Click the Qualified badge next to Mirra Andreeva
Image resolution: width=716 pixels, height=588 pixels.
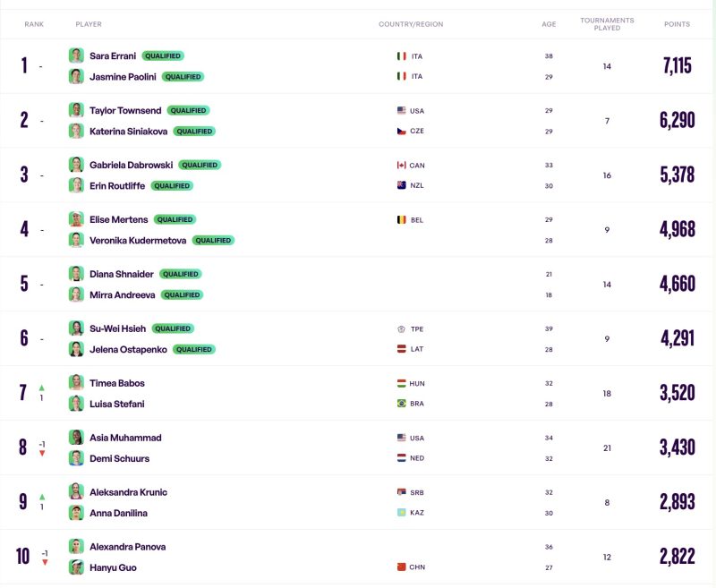click(x=182, y=294)
